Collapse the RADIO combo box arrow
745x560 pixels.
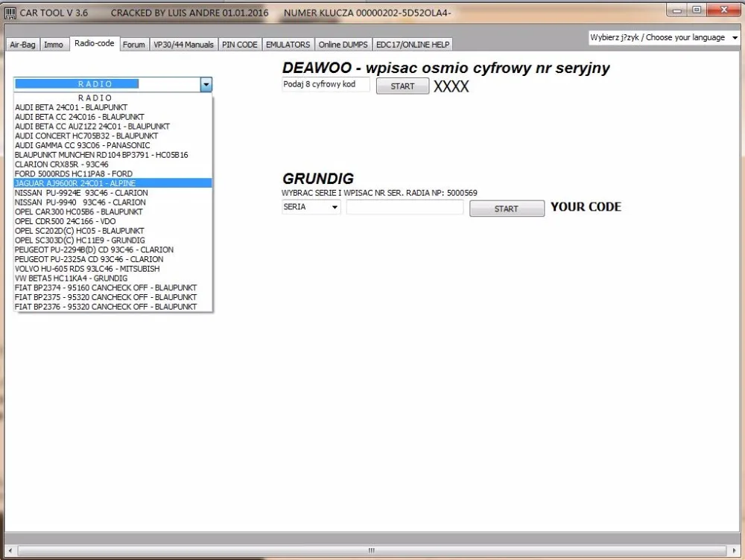pyautogui.click(x=206, y=85)
